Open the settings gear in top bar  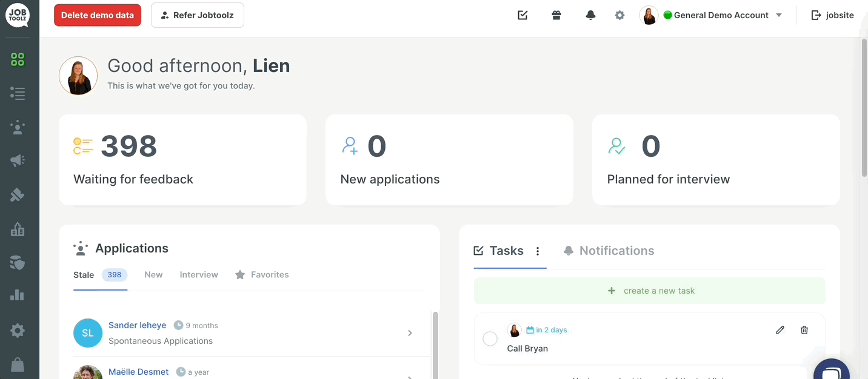619,15
